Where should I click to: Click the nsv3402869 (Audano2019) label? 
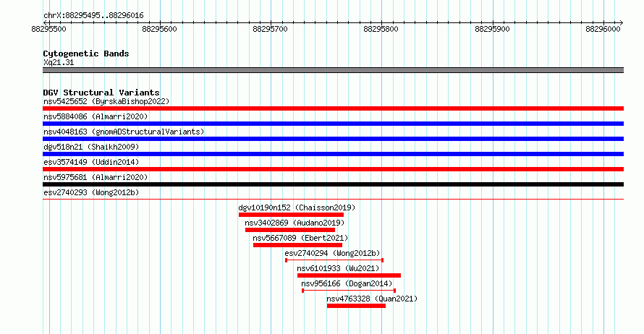[295, 223]
